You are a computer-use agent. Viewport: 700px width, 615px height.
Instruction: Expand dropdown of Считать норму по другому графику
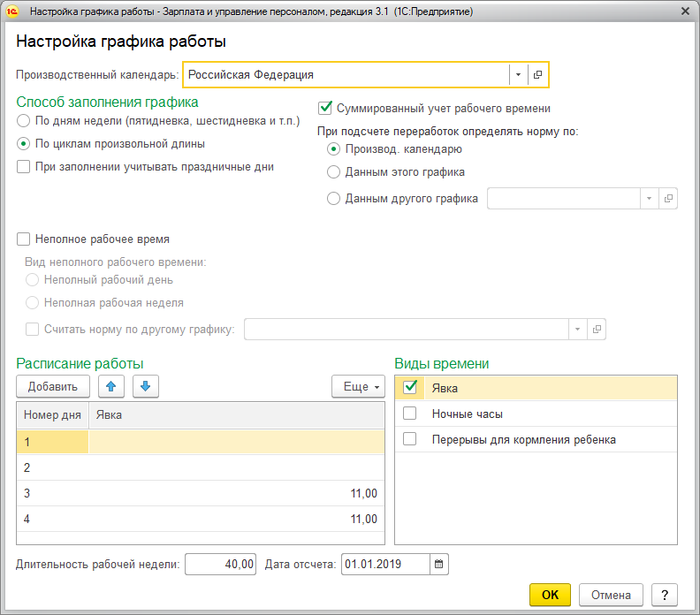pyautogui.click(x=577, y=330)
